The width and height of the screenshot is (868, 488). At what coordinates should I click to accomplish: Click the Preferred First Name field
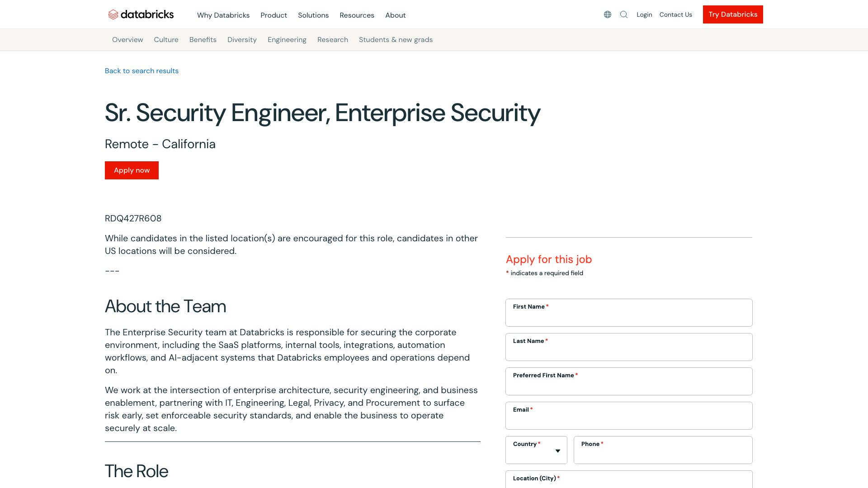629,381
